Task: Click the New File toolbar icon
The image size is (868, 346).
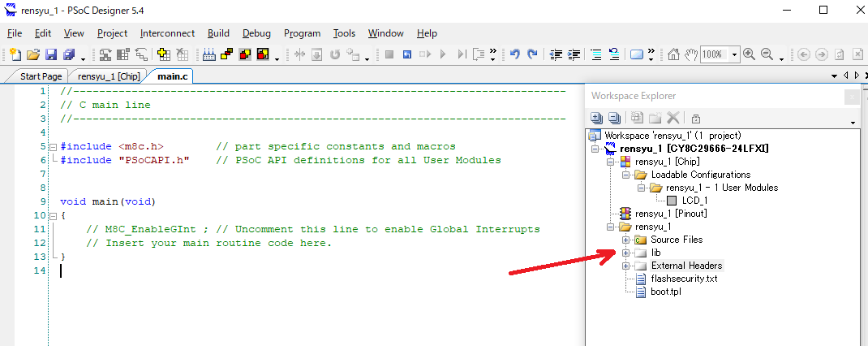Action: point(15,54)
